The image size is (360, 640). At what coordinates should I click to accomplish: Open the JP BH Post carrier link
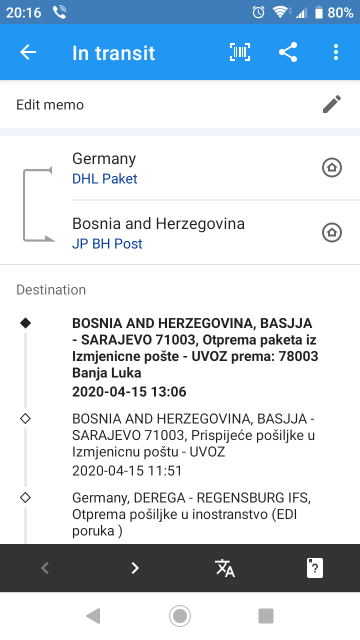tap(107, 244)
